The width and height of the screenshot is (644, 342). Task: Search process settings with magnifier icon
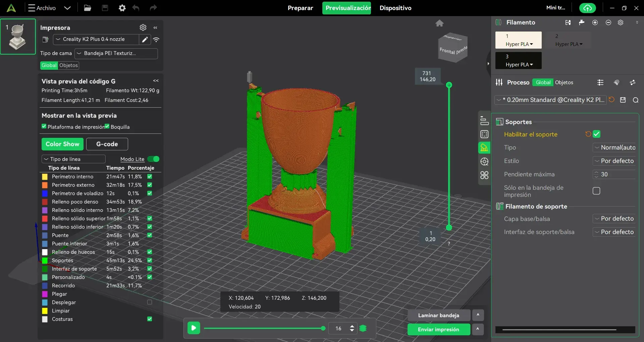click(x=635, y=100)
